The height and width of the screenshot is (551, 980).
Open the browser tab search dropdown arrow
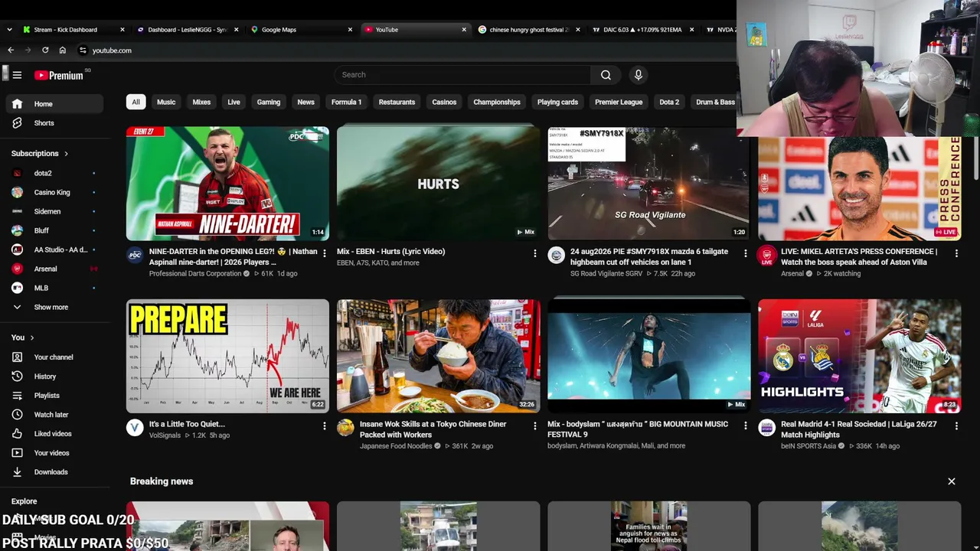tap(9, 30)
